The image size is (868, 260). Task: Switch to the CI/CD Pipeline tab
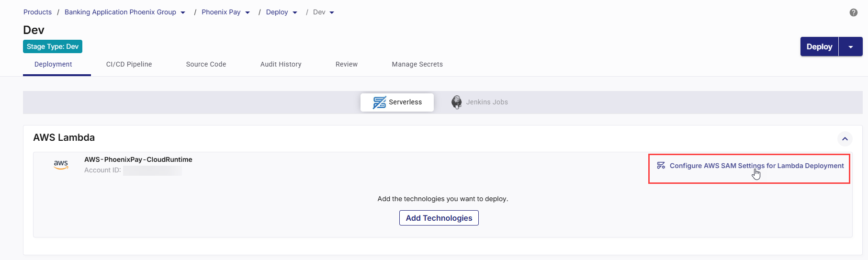click(129, 64)
